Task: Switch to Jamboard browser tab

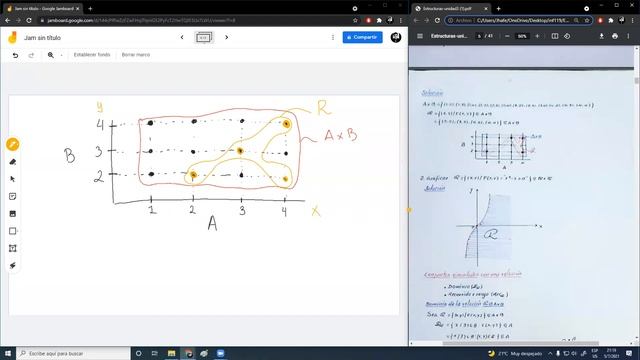Action: point(43,8)
